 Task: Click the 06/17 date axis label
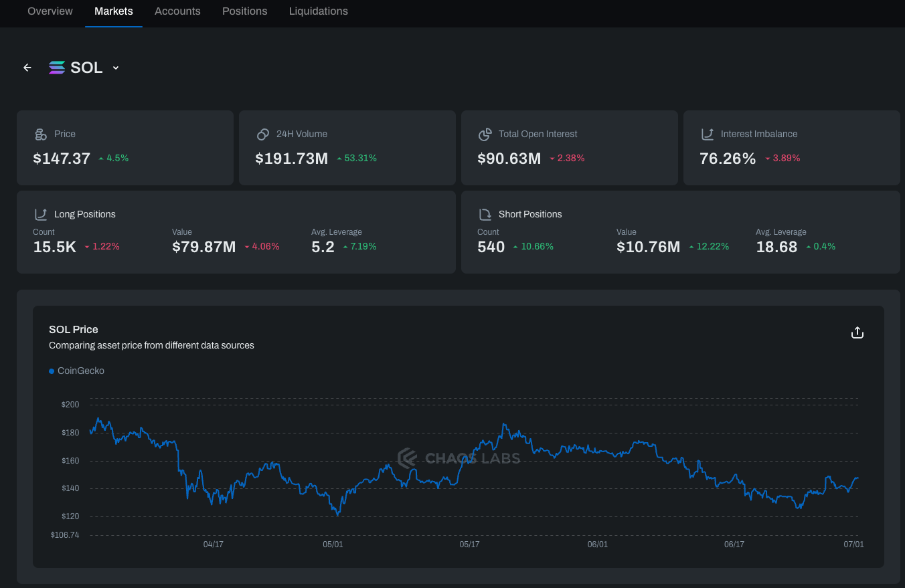coord(734,545)
